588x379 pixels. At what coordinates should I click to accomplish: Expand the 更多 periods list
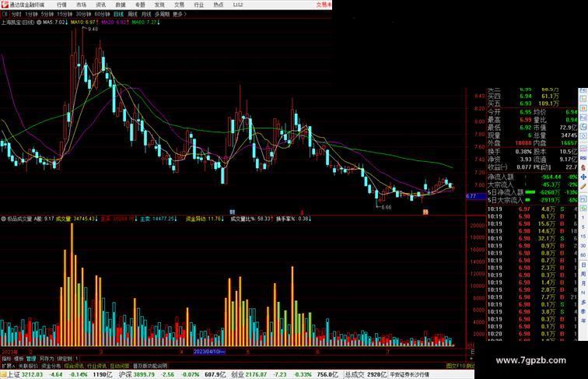tap(180, 14)
